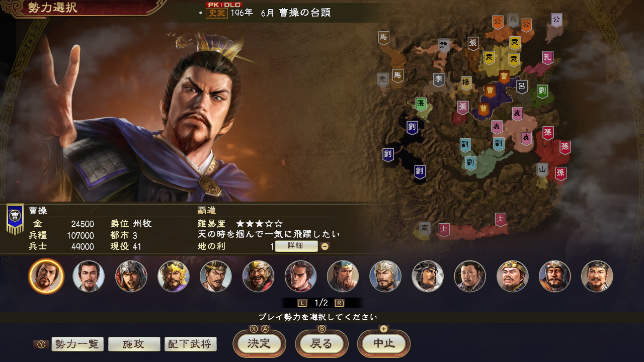Click the 楊 yellow flag on map
Screen dimensions: 644x362
coord(466,83)
